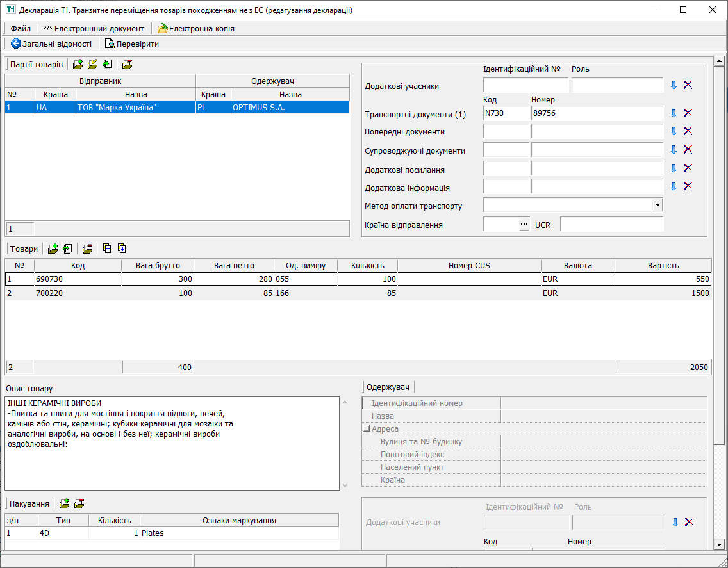Image resolution: width=728 pixels, height=568 pixels.
Task: Click the Вулиця та № будинку row
Action: (535, 441)
